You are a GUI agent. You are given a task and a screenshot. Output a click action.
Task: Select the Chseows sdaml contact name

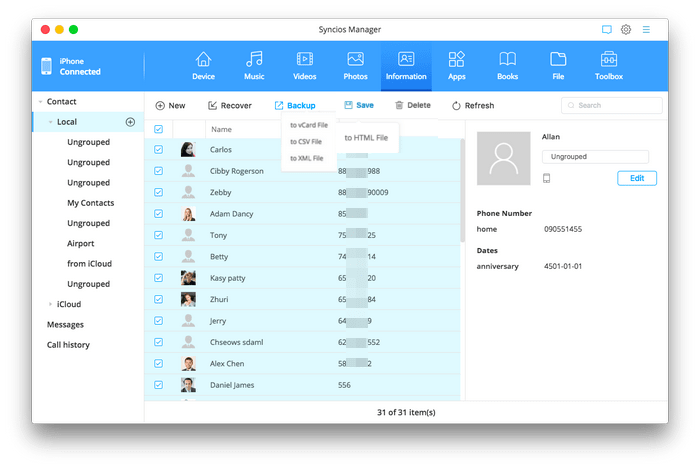tap(237, 342)
